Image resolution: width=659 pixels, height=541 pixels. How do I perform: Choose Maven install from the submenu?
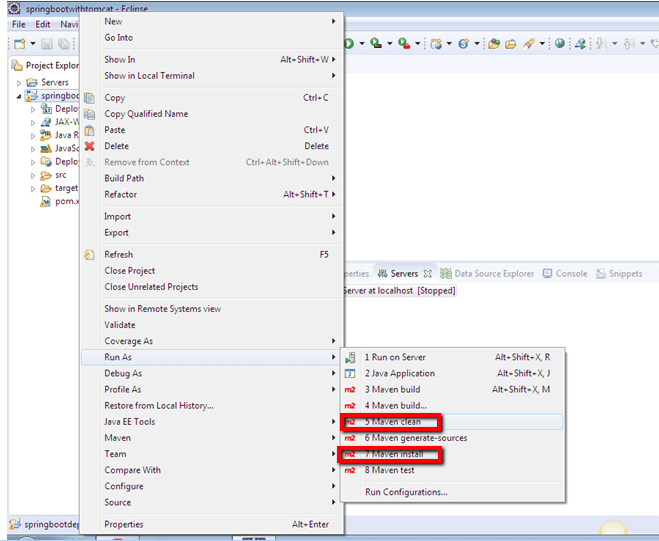pos(394,454)
